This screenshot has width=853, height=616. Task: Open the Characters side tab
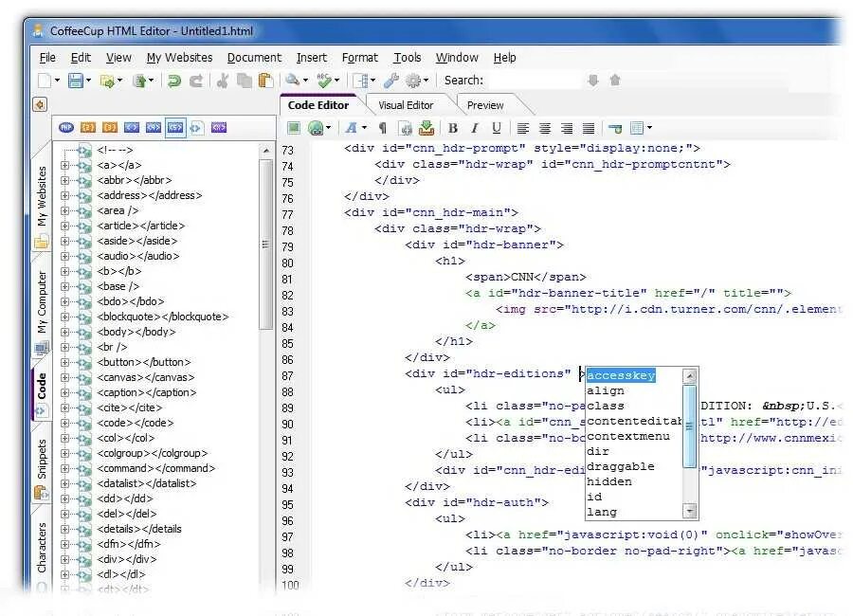(42, 550)
